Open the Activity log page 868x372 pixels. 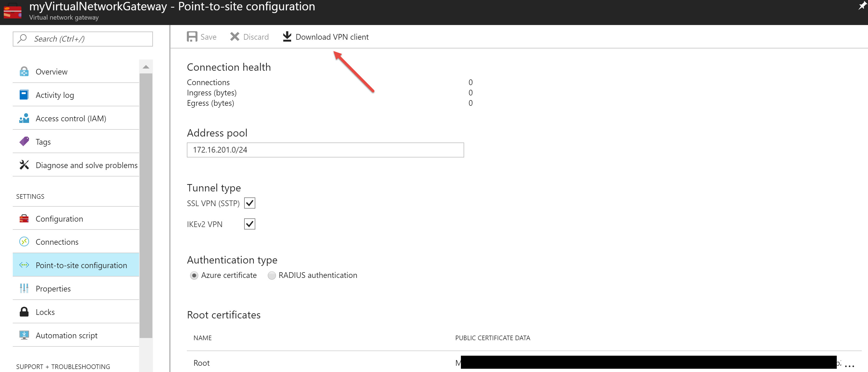coord(55,95)
